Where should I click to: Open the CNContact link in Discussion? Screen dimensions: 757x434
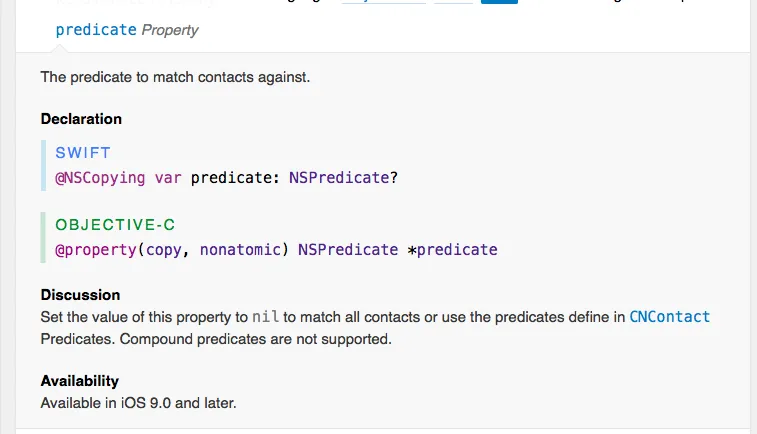pyautogui.click(x=669, y=317)
